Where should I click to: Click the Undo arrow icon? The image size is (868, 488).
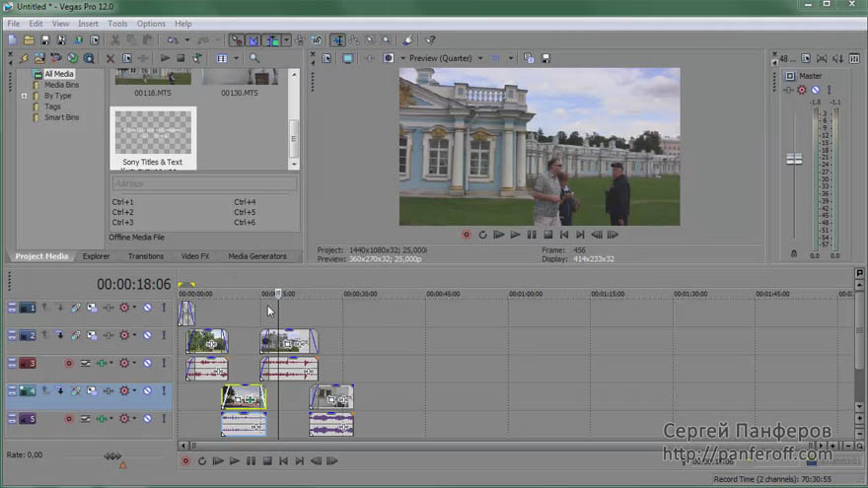(x=174, y=40)
